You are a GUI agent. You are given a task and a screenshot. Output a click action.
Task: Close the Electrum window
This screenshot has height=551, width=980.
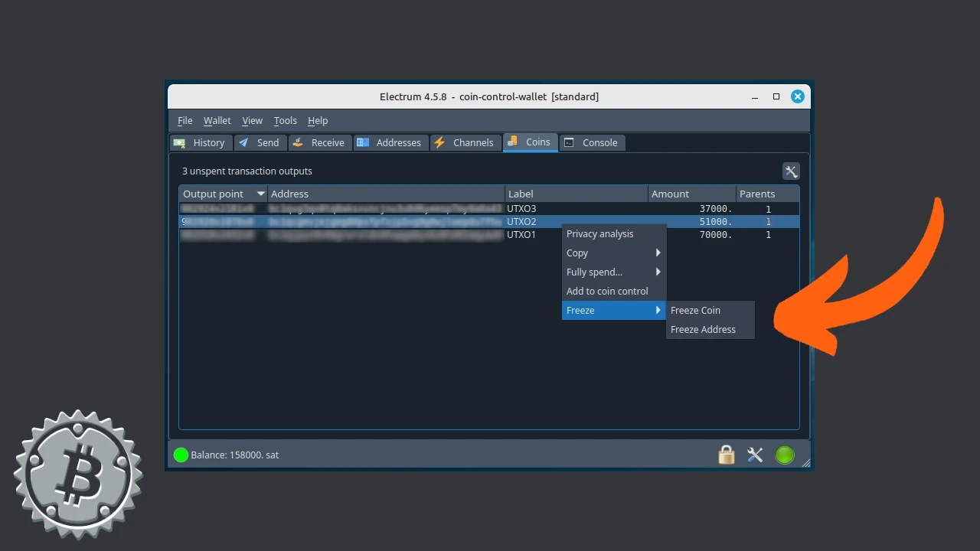click(x=797, y=96)
